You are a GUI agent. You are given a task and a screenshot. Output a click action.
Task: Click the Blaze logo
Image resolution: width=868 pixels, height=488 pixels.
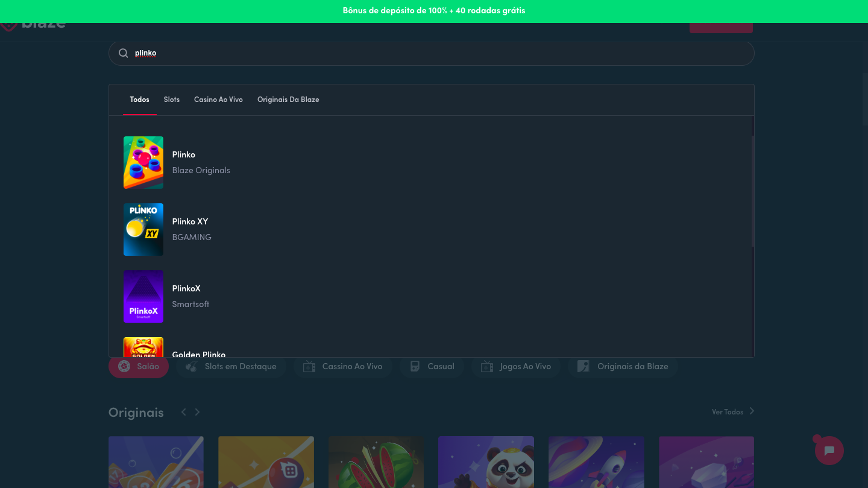[33, 27]
